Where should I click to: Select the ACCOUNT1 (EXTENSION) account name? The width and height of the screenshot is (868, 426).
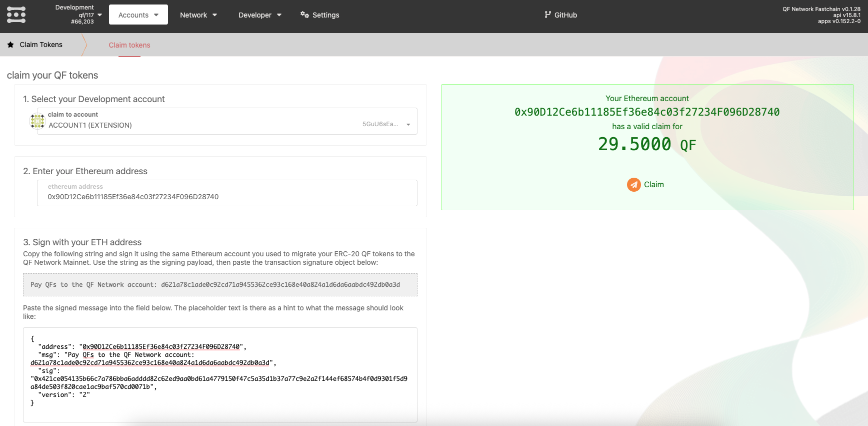click(x=90, y=125)
